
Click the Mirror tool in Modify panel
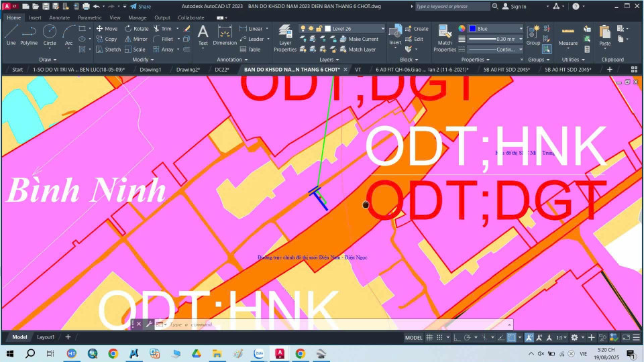[x=136, y=39]
